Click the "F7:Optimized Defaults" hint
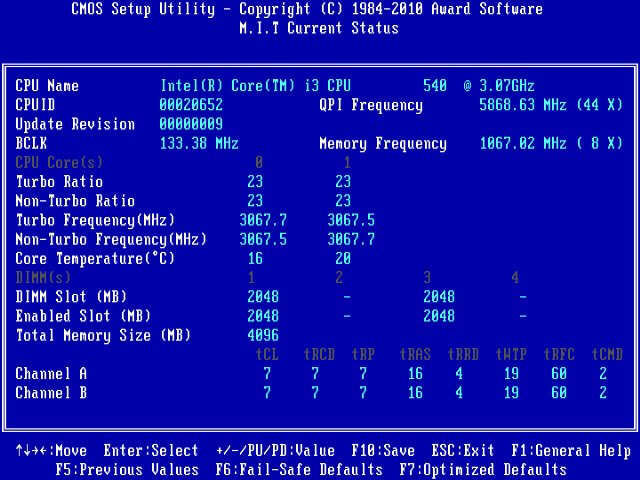Screen dimensions: 640x480 (x=483, y=470)
